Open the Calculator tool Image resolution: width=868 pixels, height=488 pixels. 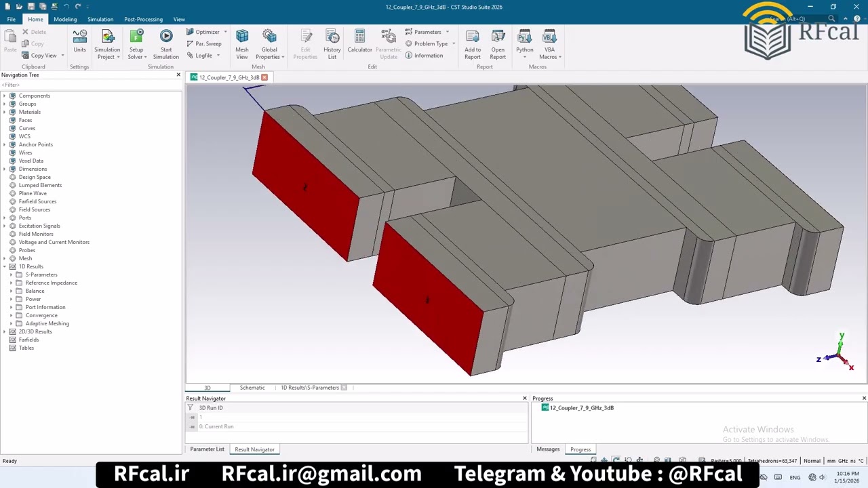359,41
